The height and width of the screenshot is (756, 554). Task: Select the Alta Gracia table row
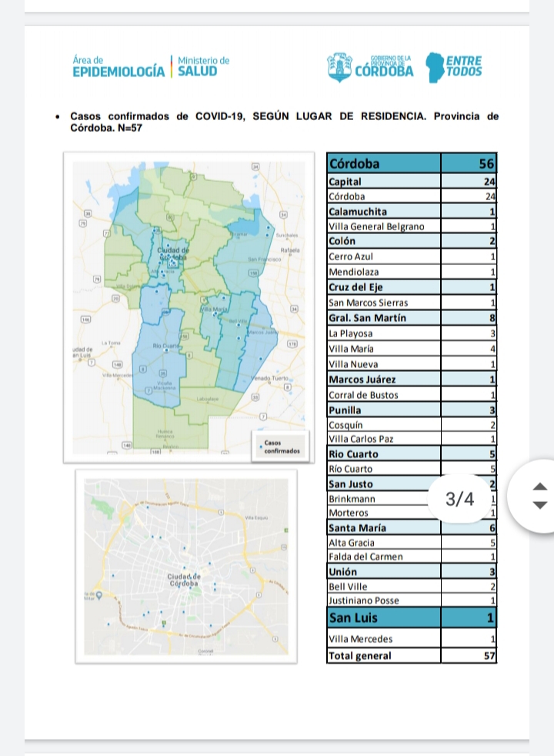point(412,543)
